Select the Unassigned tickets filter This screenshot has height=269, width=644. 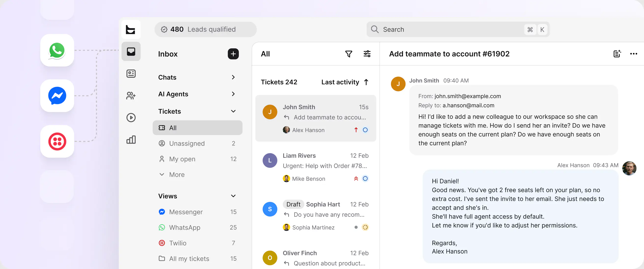tap(197, 143)
